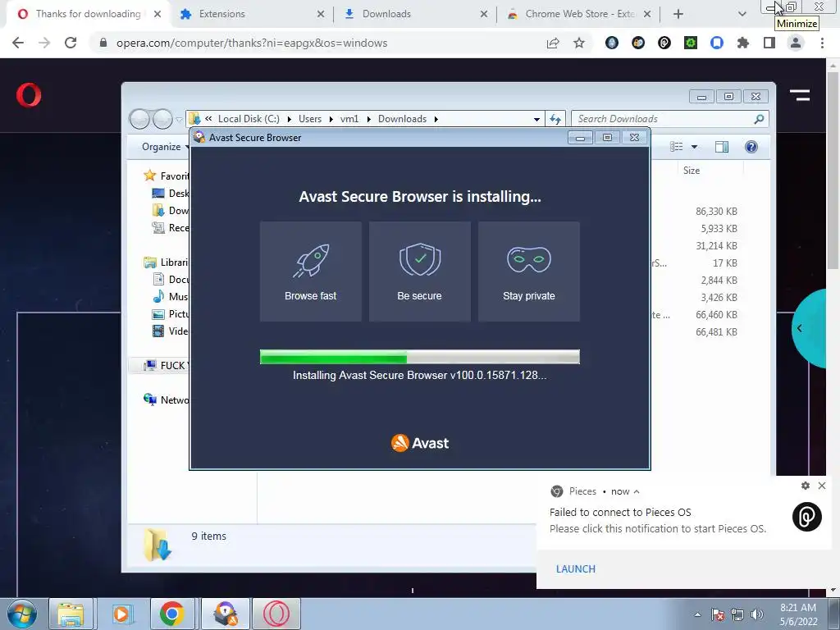Expand the view options dropdown arrow
840x630 pixels.
tap(694, 147)
